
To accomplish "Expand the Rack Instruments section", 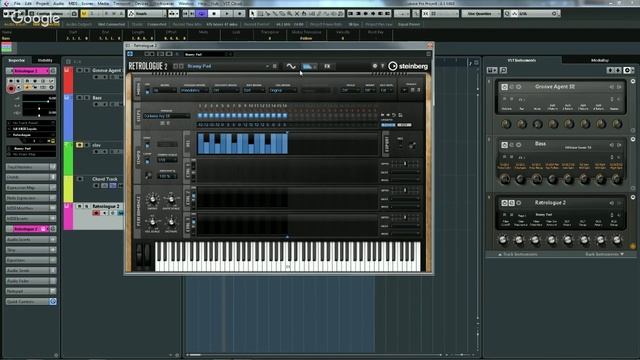I will pos(604,254).
